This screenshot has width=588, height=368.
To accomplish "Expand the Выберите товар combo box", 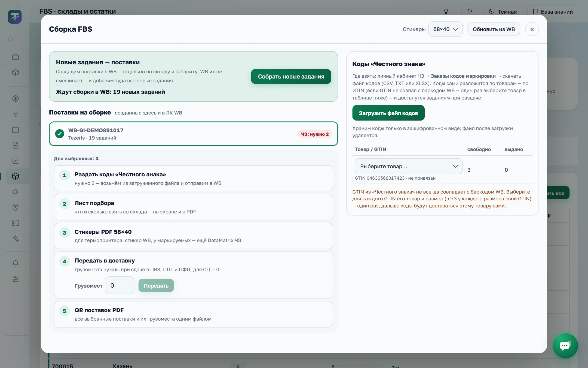I will pos(409,166).
